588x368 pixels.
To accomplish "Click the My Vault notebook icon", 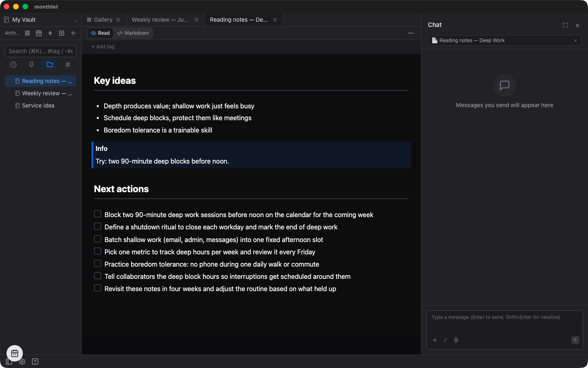I will tap(7, 20).
